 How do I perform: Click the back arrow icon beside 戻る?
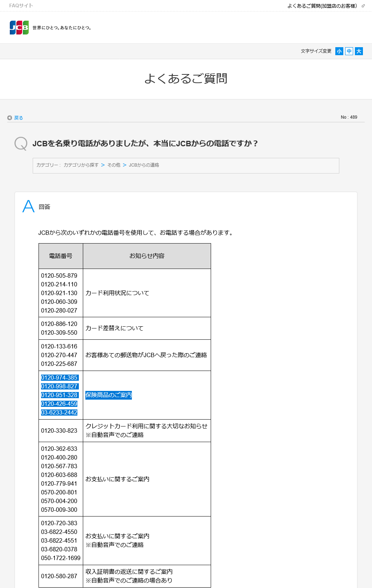[x=9, y=118]
